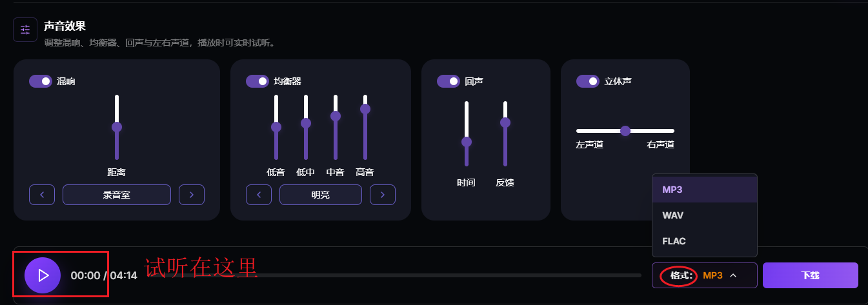Switch to next equalizer preset arrow
Viewport: 868px width, 305px height.
click(383, 195)
